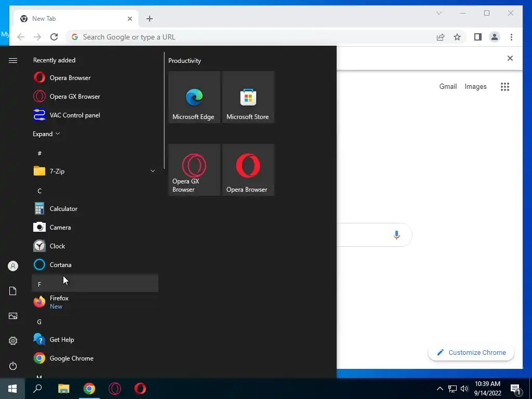Image resolution: width=532 pixels, height=399 pixels.
Task: Open the 7-Zip folder entry
Action: [x=95, y=171]
